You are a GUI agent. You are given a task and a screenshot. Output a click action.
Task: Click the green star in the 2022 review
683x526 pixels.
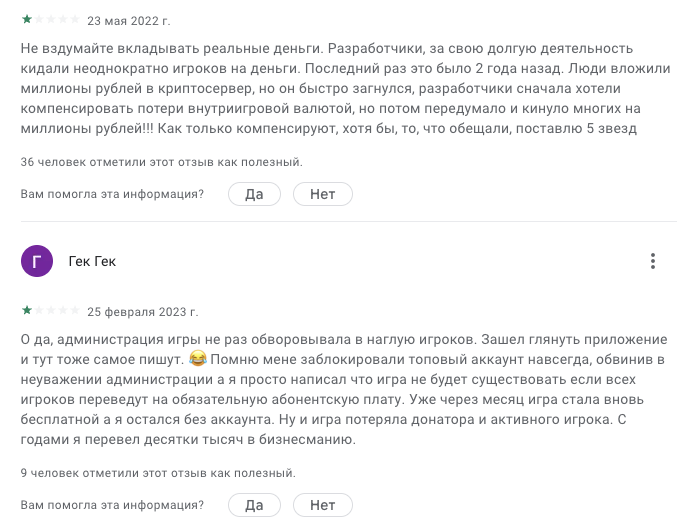pyautogui.click(x=26, y=20)
